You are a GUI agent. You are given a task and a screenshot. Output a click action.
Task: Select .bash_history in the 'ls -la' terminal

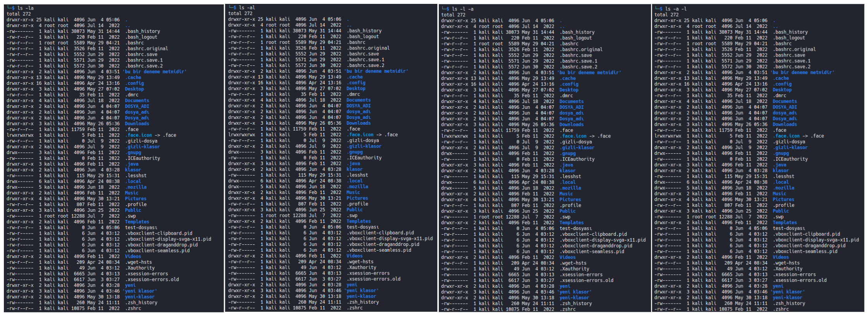[x=142, y=31]
